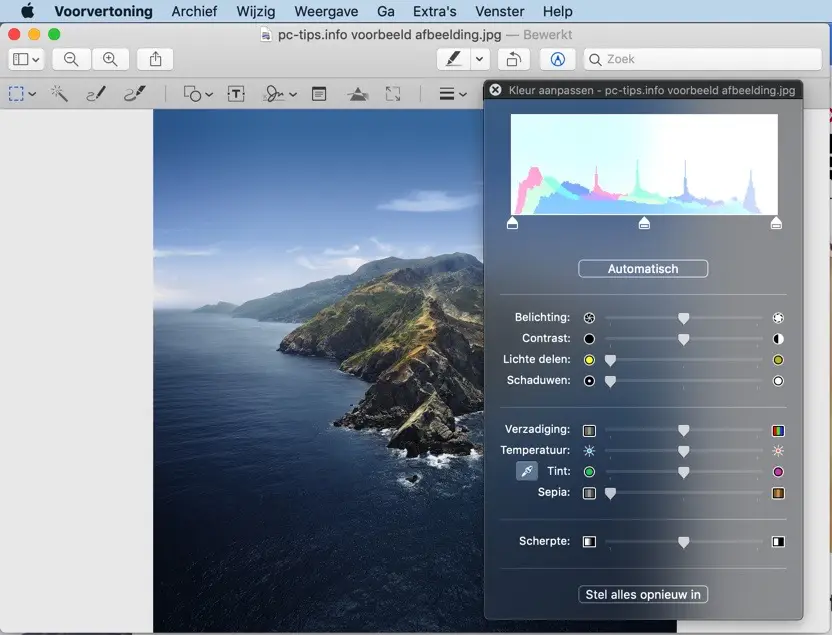The height and width of the screenshot is (635, 832).
Task: Select the Draw pen tool
Action: click(135, 94)
